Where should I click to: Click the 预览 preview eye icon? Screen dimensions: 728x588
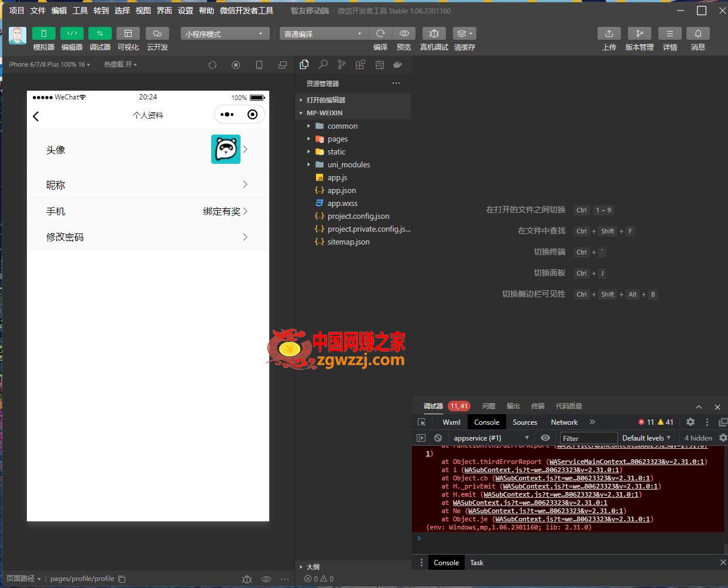click(x=404, y=34)
